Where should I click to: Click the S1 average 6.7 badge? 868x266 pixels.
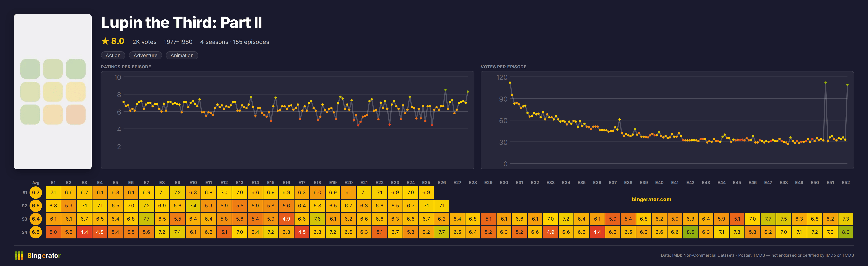pos(36,193)
